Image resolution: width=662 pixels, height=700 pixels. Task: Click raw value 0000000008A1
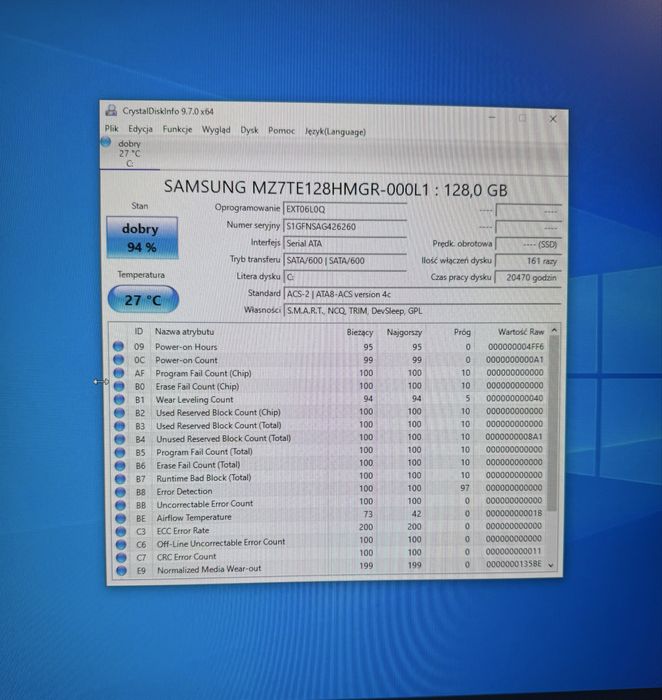pyautogui.click(x=514, y=437)
